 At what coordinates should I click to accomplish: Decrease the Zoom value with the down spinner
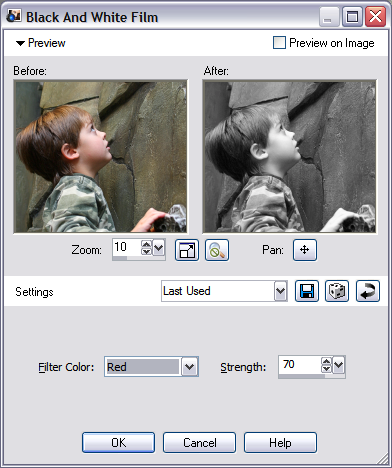(146, 252)
